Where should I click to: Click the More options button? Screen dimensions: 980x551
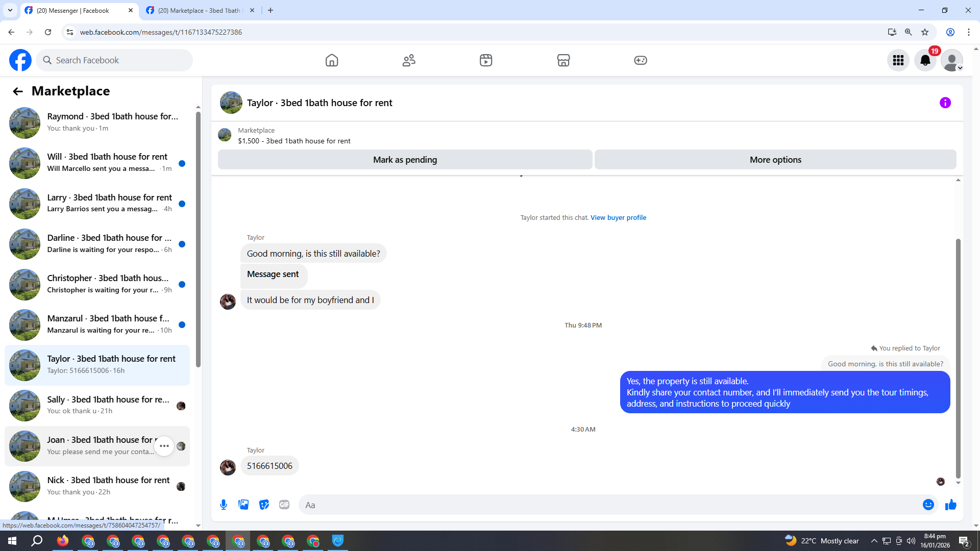(775, 160)
